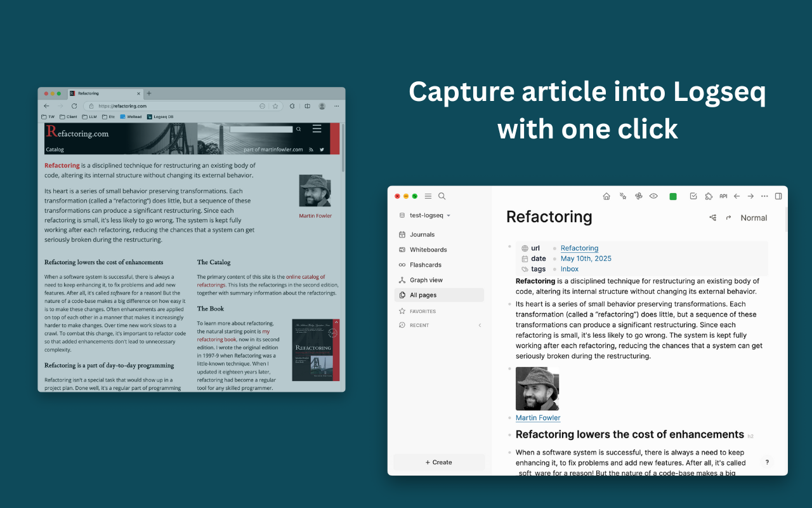Collapse Recent with the chevron arrow
812x508 pixels.
coord(480,325)
